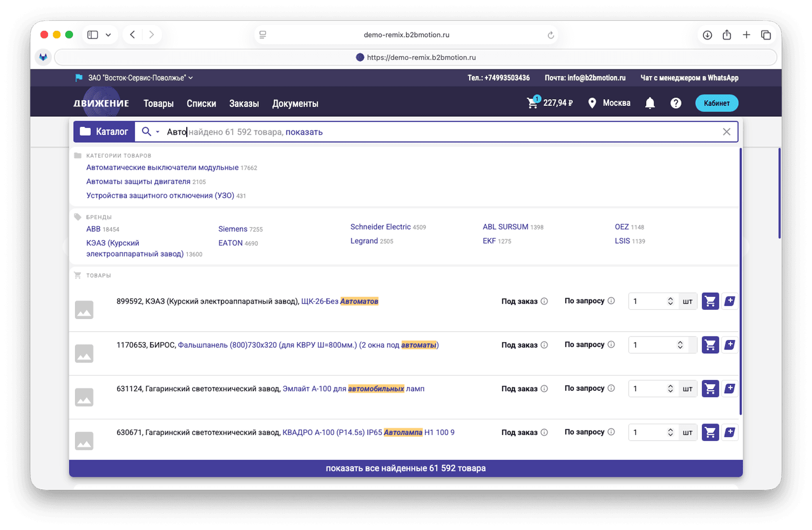Open the Safari sidebar chevron menu
This screenshot has height=530, width=812.
108,35
